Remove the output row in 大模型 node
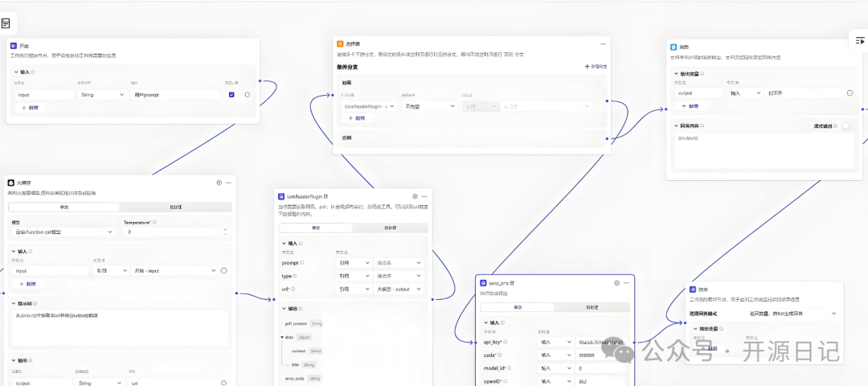Viewport: 868px width, 386px height. (x=223, y=383)
